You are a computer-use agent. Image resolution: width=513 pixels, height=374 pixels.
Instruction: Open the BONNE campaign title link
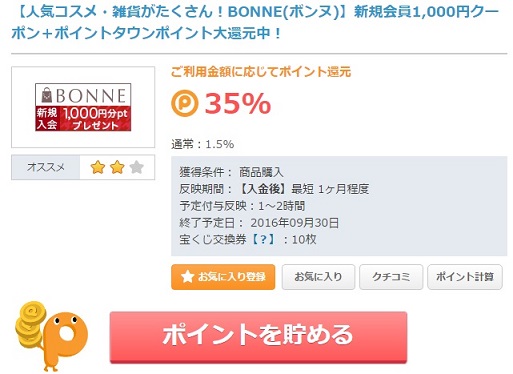click(255, 22)
